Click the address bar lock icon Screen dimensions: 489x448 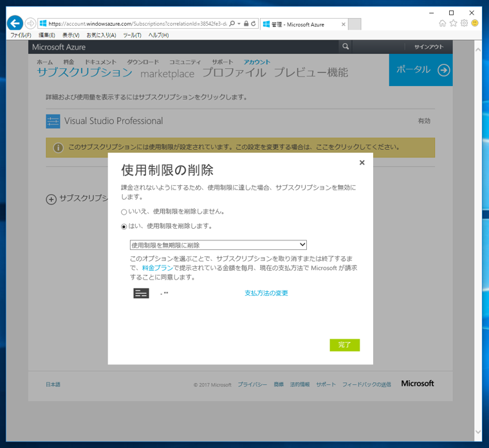[x=246, y=24]
